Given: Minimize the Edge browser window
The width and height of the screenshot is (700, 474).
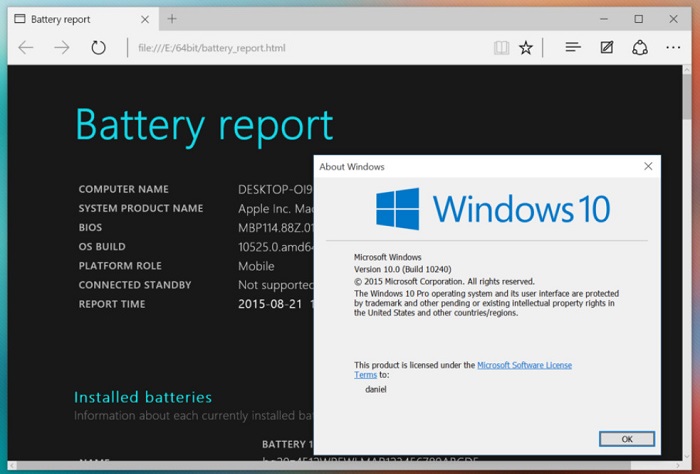Looking at the screenshot, I should pos(604,19).
